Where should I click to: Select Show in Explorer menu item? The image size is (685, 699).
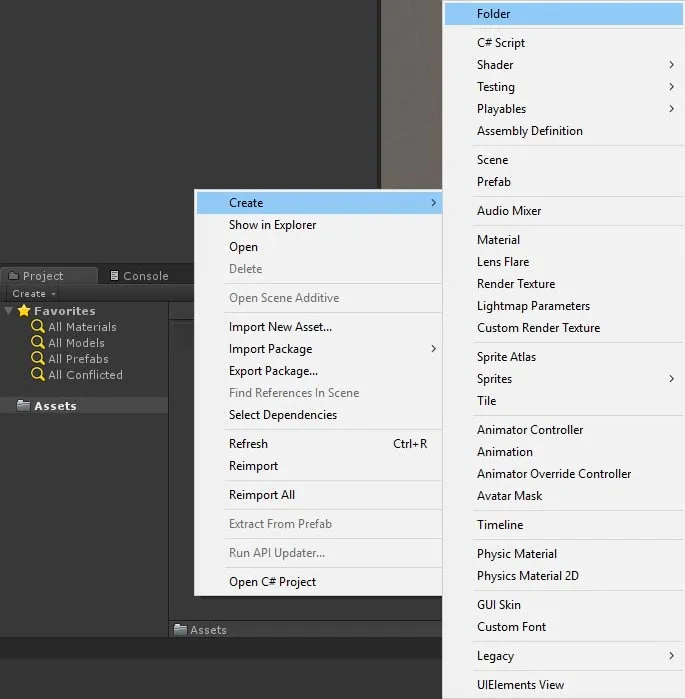coord(272,225)
